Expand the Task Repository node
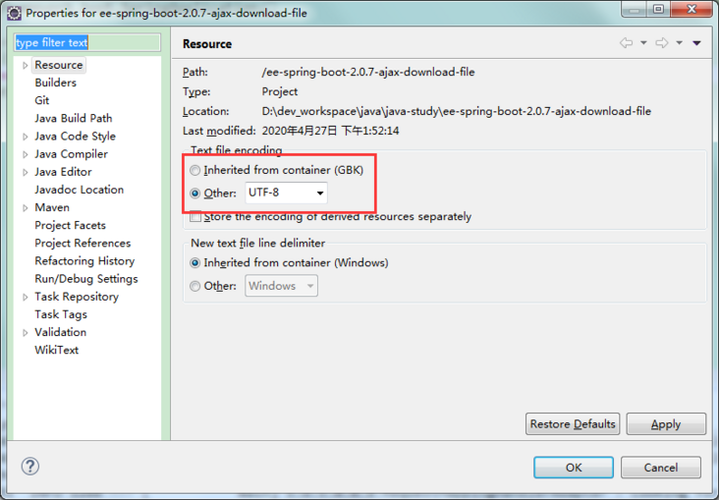The image size is (719, 500). tap(25, 297)
